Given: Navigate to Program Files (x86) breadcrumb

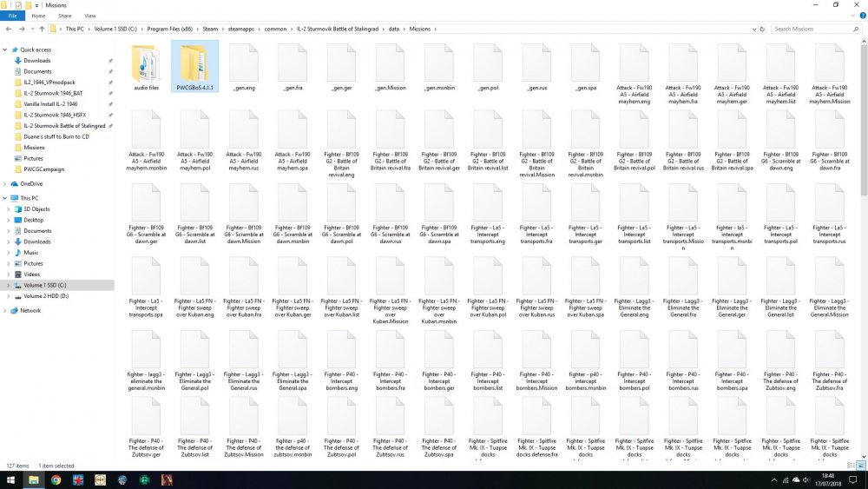Looking at the screenshot, I should coord(169,29).
